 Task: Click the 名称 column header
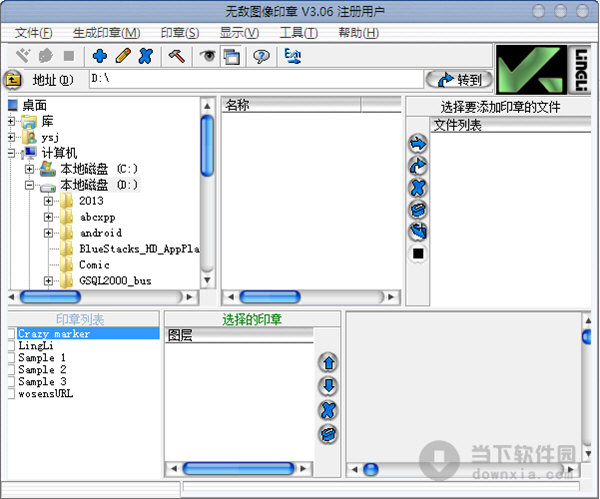(x=290, y=105)
